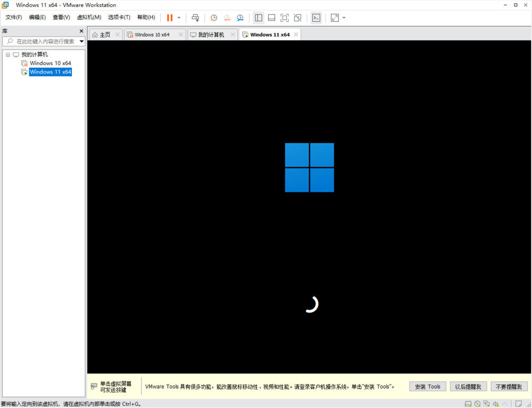Viewport: 532px width, 408px height.
Task: Click the CD/DVD status icon
Action: coord(477,403)
